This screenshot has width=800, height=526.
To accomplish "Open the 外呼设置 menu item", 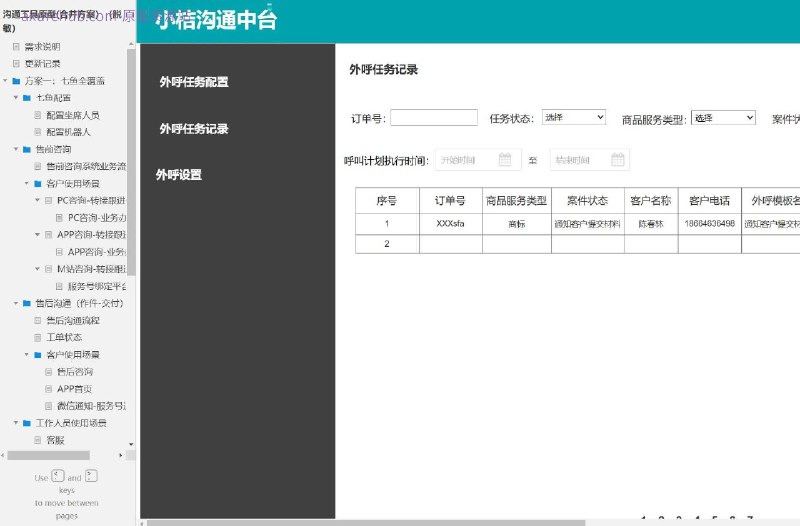I will [179, 175].
